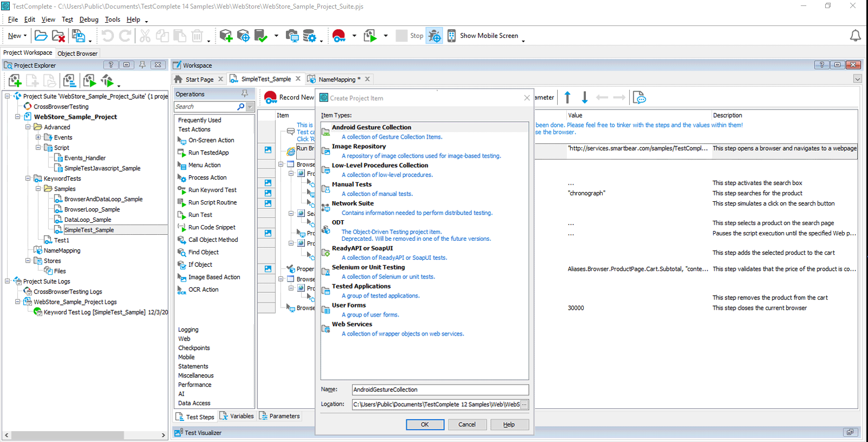
Task: Click OK in Create Project Item
Action: (425, 425)
